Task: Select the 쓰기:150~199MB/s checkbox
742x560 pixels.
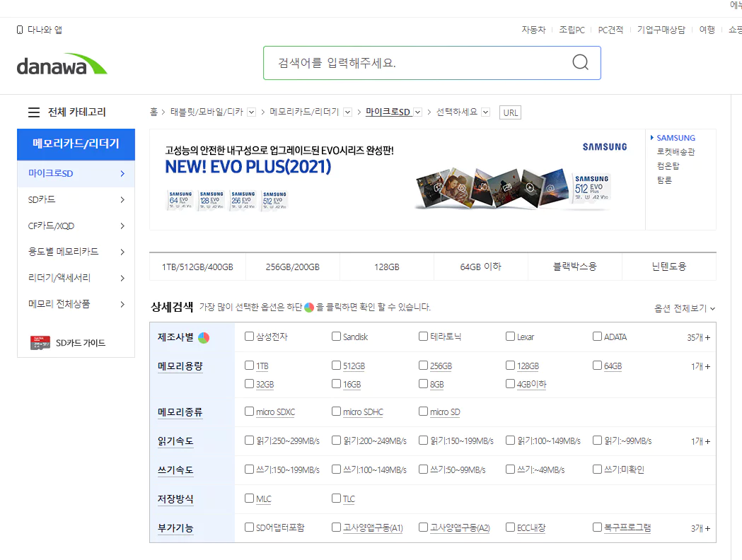Action: 250,469
